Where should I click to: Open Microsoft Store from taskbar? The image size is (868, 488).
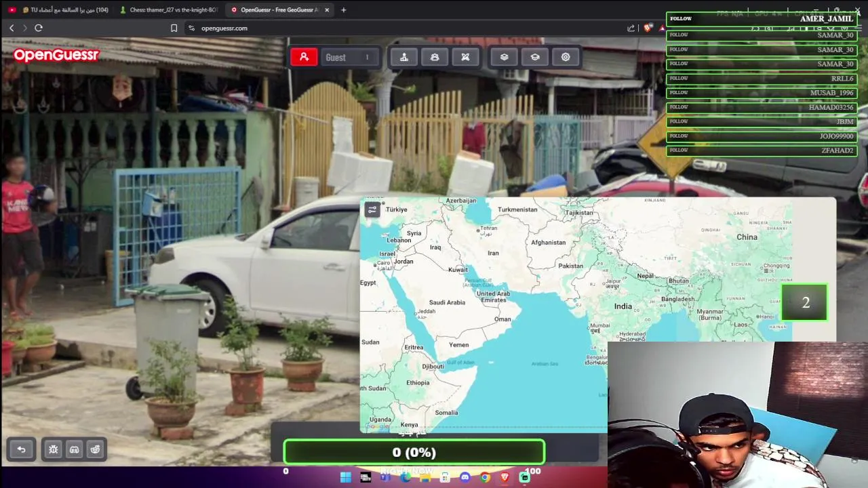point(445,477)
